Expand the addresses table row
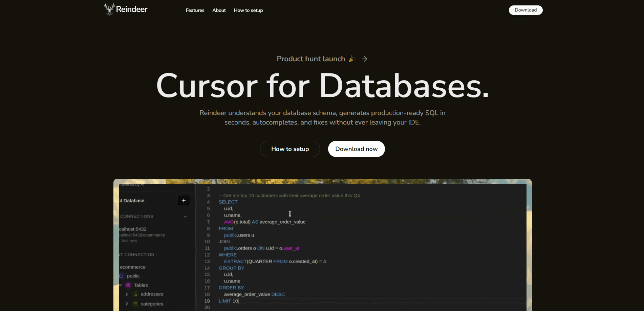Viewport: 644px width, 311px height. point(127,294)
